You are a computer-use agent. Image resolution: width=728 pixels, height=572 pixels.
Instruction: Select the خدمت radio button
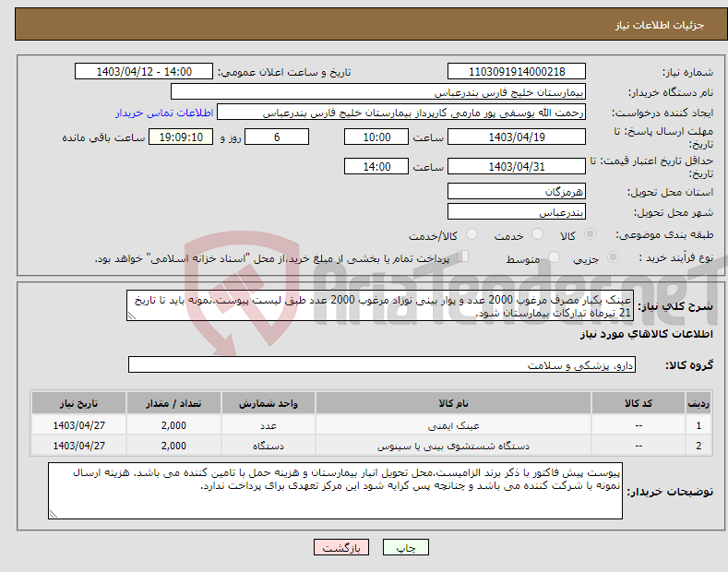(x=537, y=234)
